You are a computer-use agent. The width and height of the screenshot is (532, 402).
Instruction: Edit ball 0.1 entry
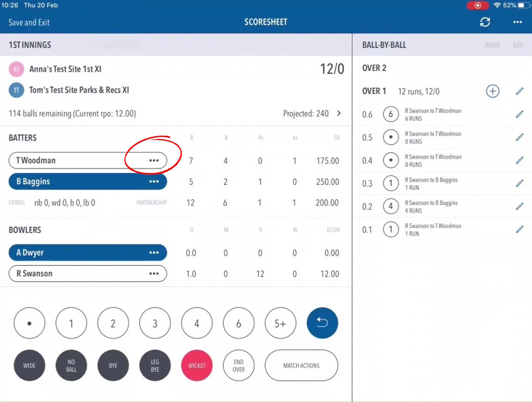point(520,230)
